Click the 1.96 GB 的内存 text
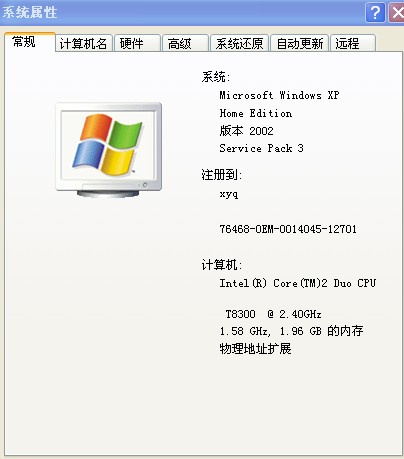 [x=321, y=331]
